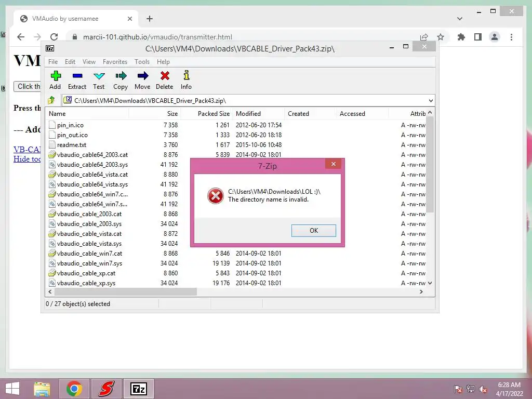Open the Favorites menu

coord(115,62)
